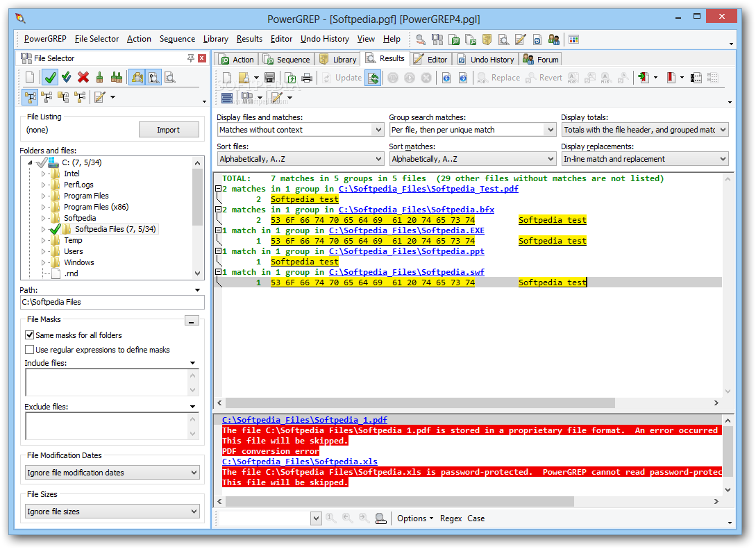Click the Previous file blue left-arrow icon
The image size is (756, 549).
(446, 78)
